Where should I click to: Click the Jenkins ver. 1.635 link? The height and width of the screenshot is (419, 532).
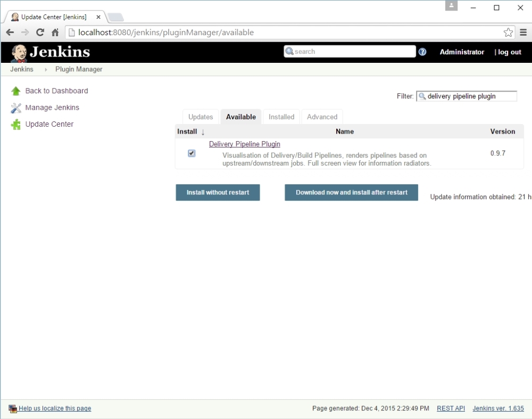point(498,408)
